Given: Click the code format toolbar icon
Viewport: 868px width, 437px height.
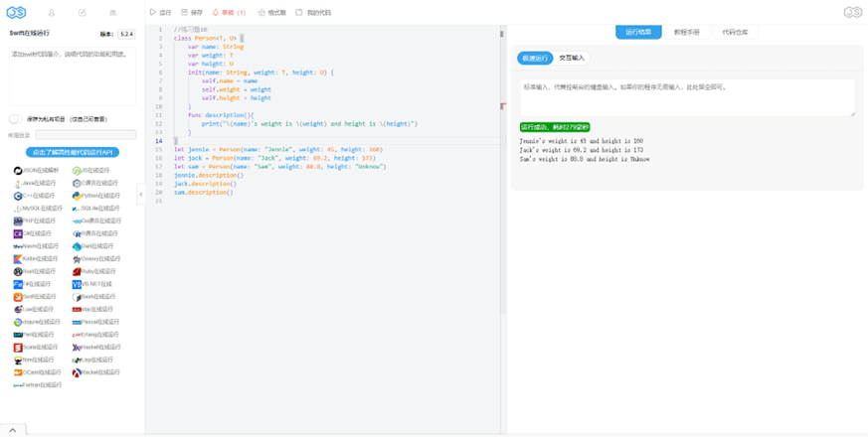Looking at the screenshot, I should (261, 12).
